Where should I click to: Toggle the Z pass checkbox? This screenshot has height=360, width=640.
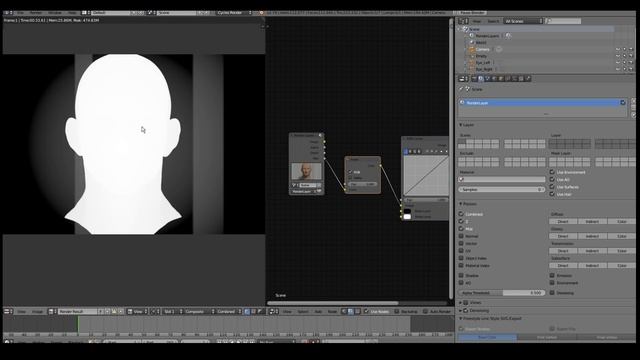point(461,221)
